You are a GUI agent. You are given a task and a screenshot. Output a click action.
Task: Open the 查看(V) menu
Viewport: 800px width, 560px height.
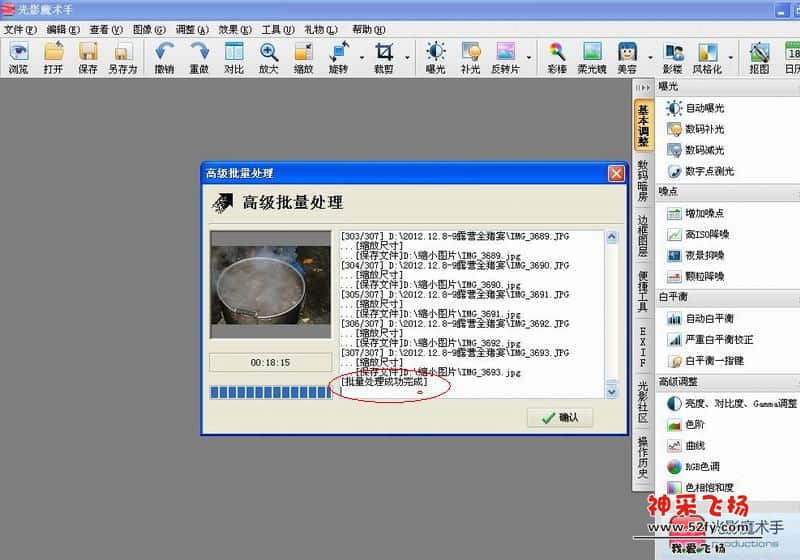click(x=106, y=30)
